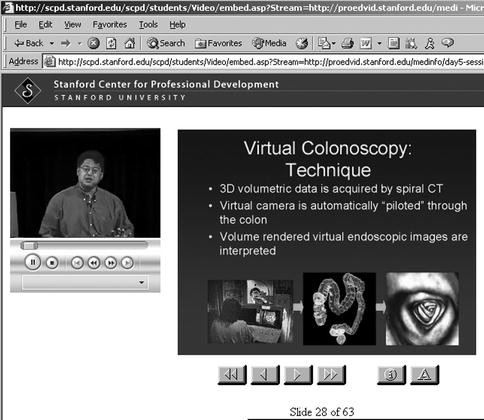Screen dimensions: 484x420
Task: Rewind the video in media player
Action: click(94, 263)
